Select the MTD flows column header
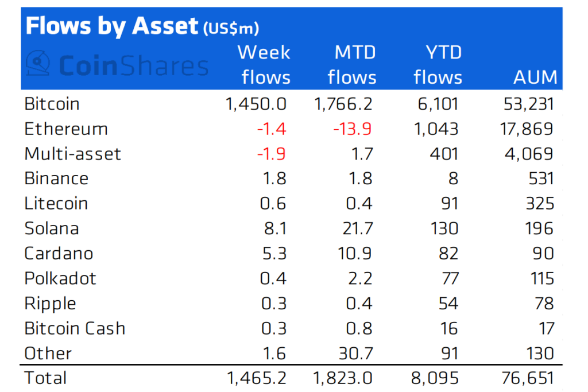Viewport: 588px width, 392px height. coord(352,64)
